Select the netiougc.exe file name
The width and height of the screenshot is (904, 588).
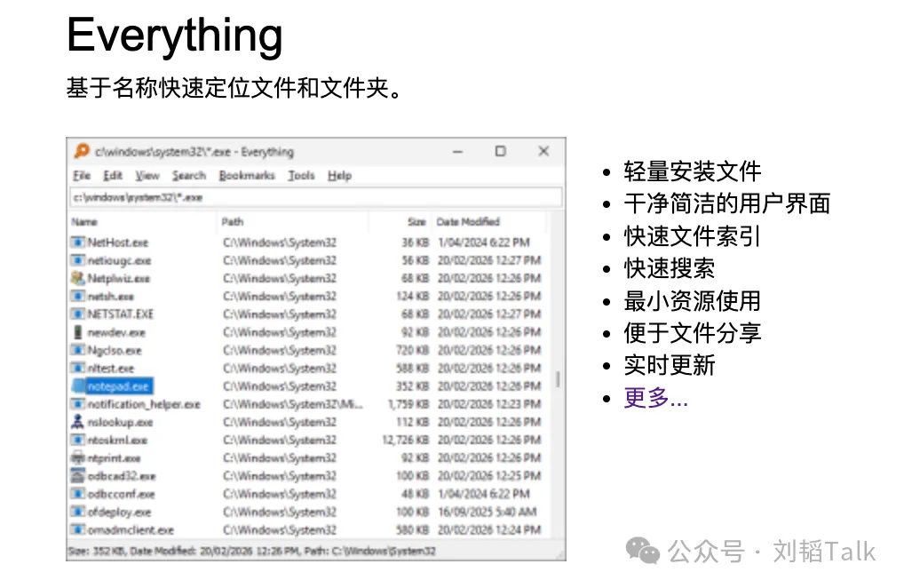[x=119, y=260]
